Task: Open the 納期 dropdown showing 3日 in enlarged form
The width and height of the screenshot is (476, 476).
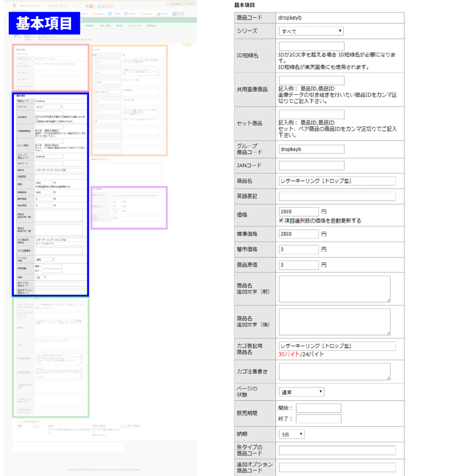Action: click(x=291, y=434)
